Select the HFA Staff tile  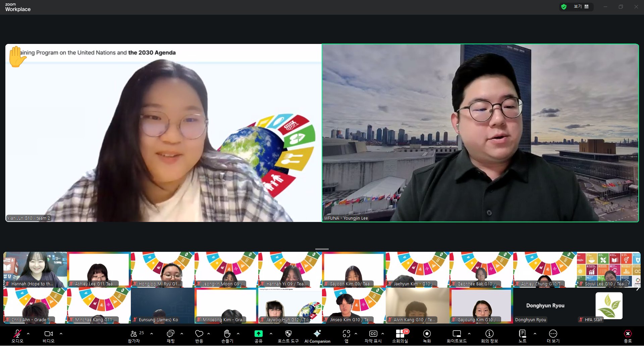tap(609, 305)
